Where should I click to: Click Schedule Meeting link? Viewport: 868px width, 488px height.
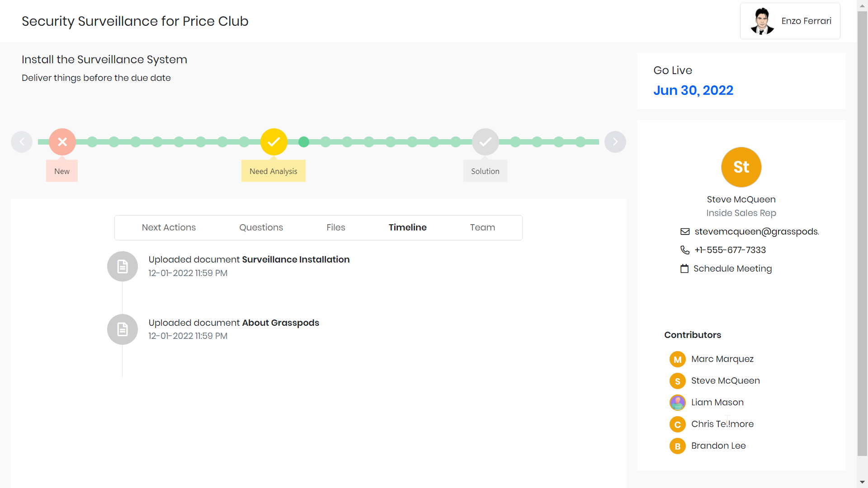pos(732,269)
